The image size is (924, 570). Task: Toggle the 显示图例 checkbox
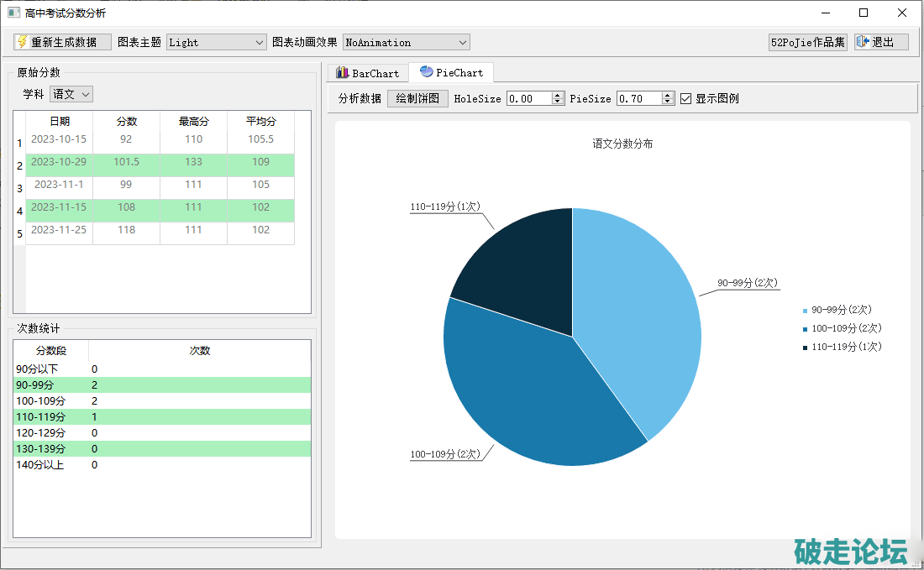click(x=685, y=98)
